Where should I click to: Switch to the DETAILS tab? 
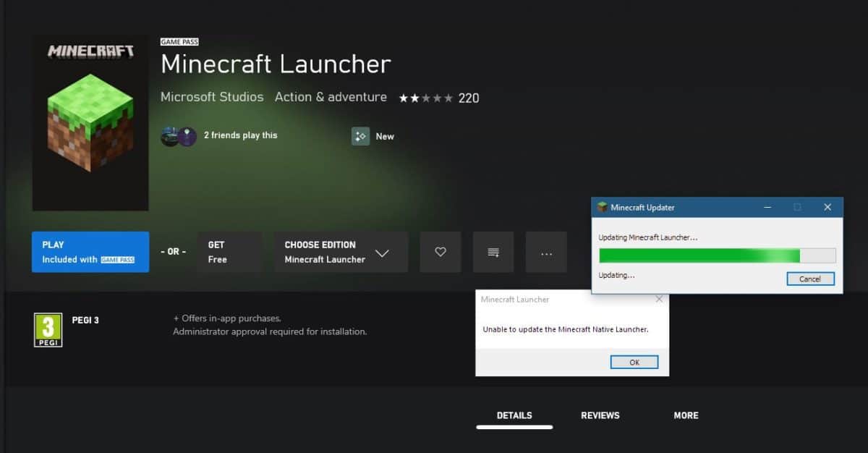point(514,415)
